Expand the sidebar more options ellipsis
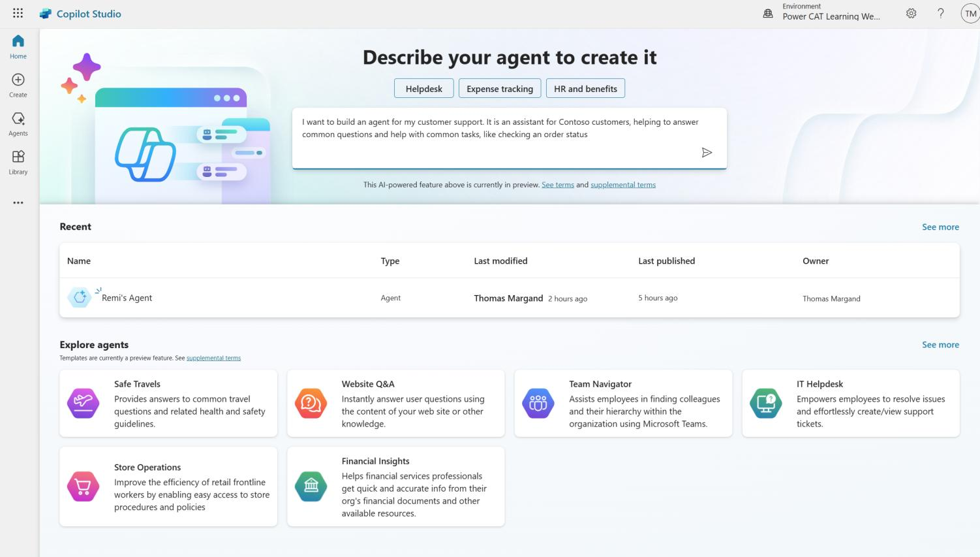This screenshot has height=557, width=980. [18, 202]
